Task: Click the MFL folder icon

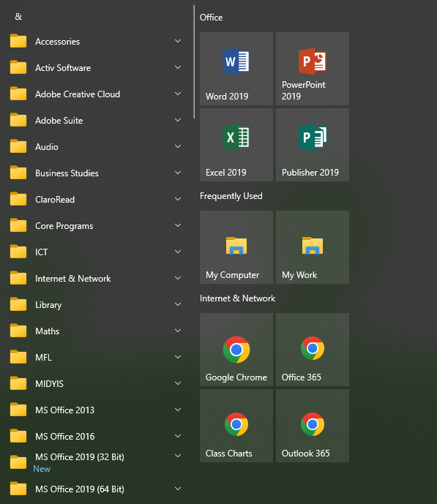Action: [18, 358]
